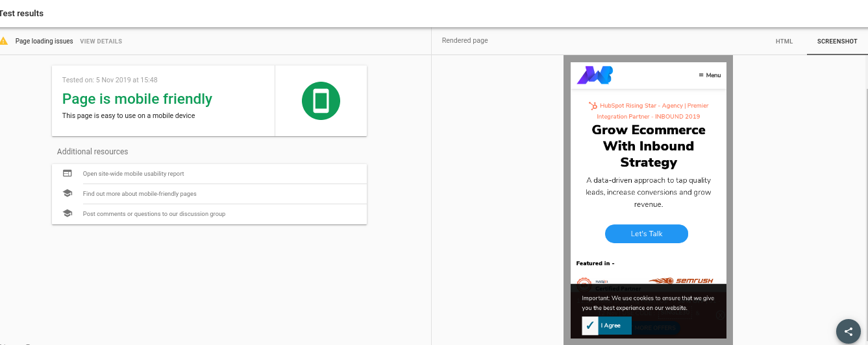868x345 pixels.
Task: Click the 'Page loading issues' label
Action: coord(44,42)
